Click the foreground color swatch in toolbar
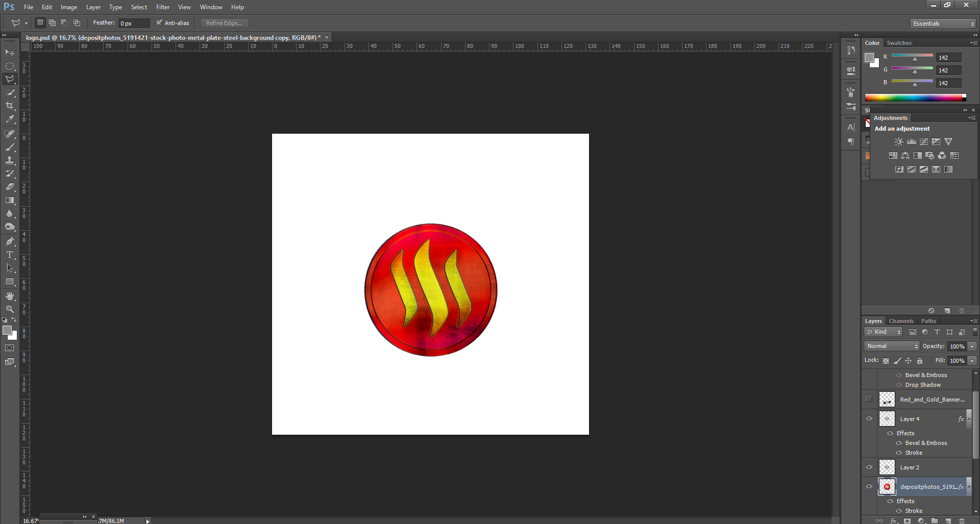 click(x=7, y=331)
